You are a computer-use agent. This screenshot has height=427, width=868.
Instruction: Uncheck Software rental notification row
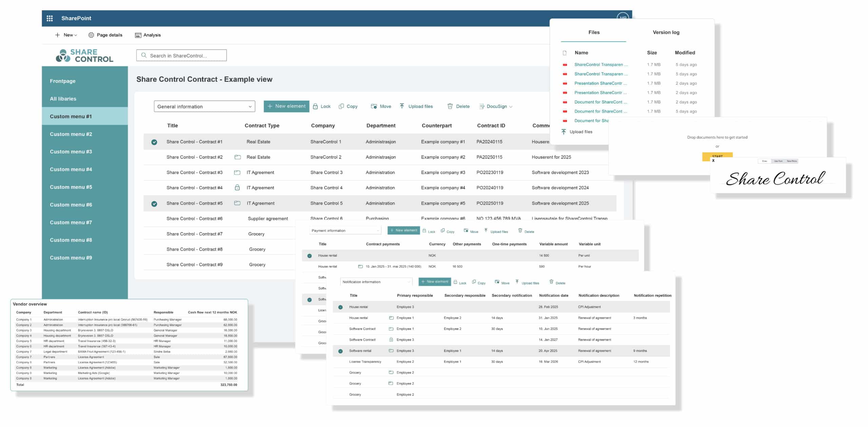pyautogui.click(x=340, y=351)
